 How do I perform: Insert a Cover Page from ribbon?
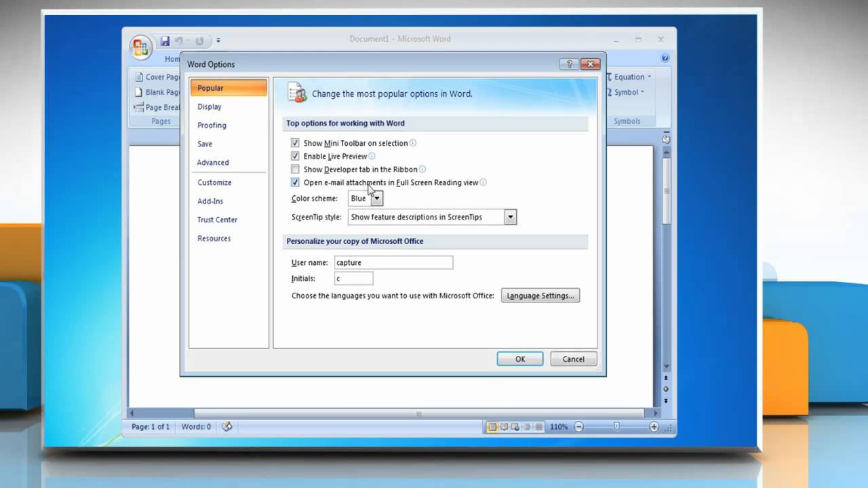click(158, 77)
